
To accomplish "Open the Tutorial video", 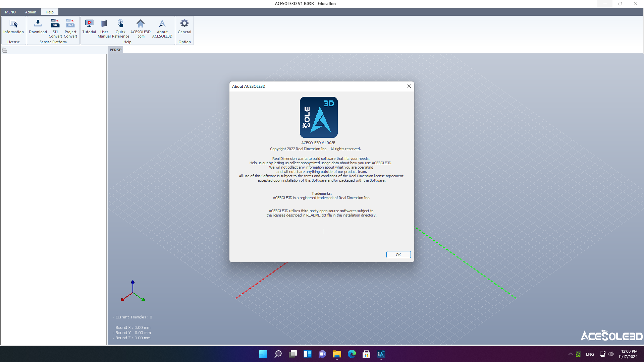I will coord(89,26).
